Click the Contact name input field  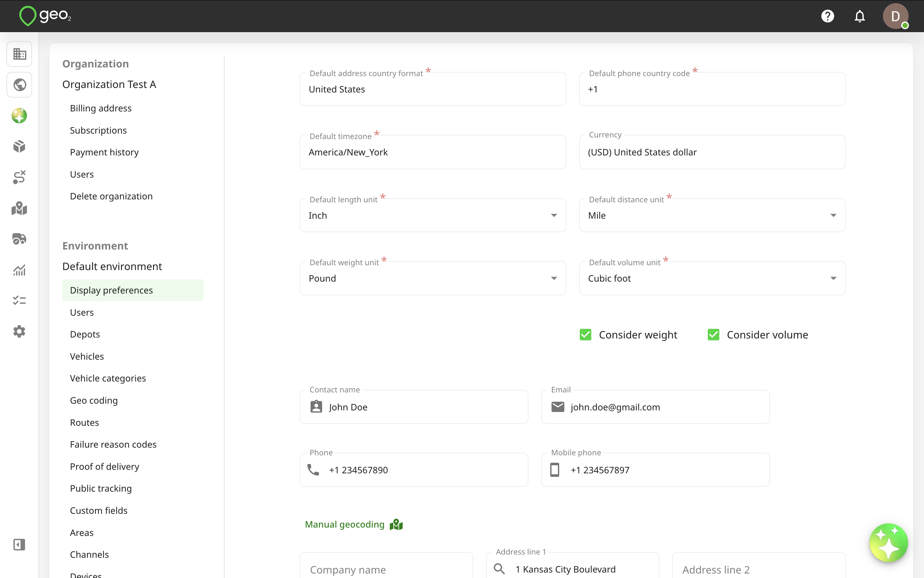point(414,407)
